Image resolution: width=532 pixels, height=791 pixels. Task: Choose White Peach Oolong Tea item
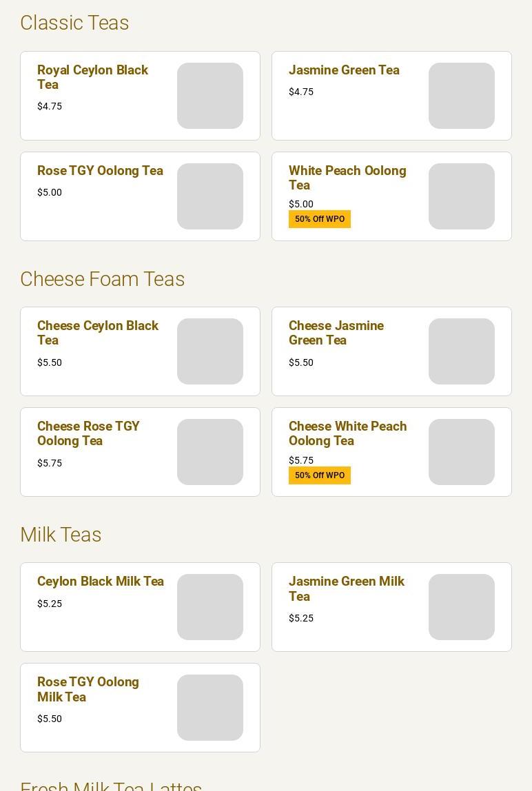point(391,196)
